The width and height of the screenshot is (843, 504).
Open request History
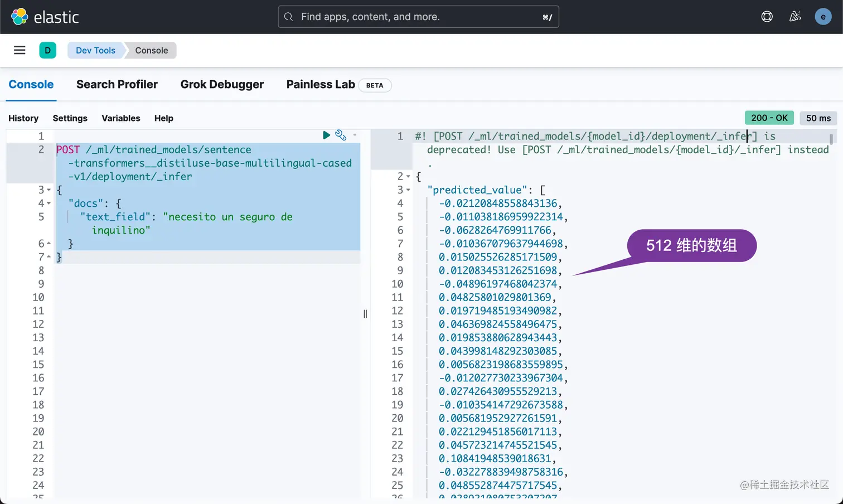coord(23,118)
